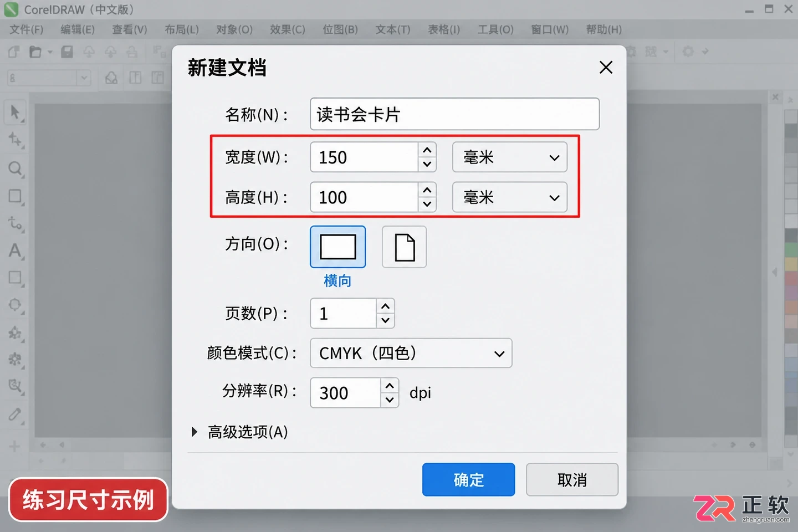The width and height of the screenshot is (798, 532).
Task: Increase the width value with up arrow
Action: click(427, 150)
